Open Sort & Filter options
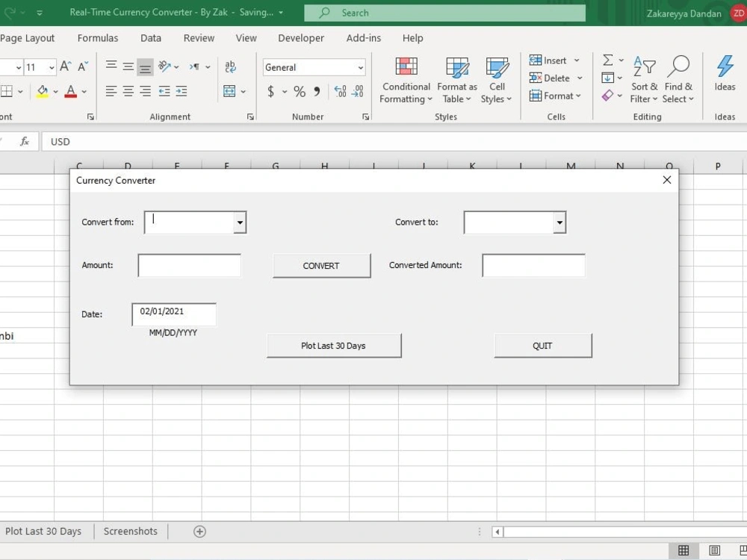The height and width of the screenshot is (560, 747). point(644,78)
